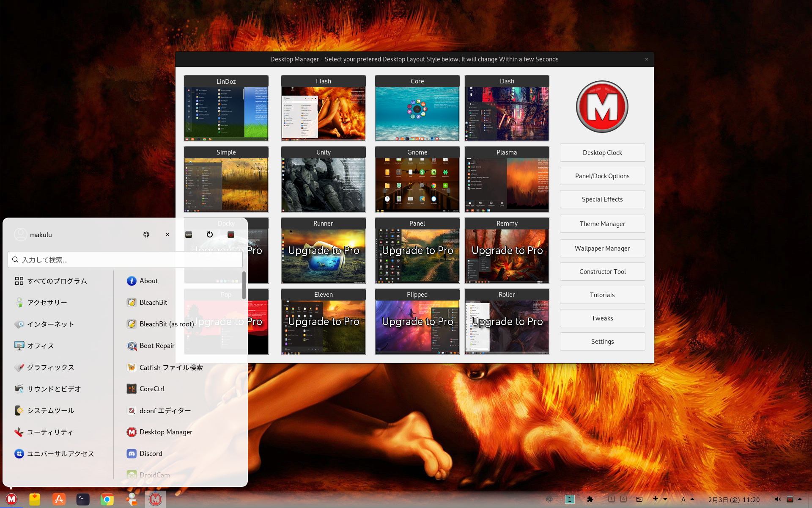The image size is (812, 508).
Task: Click the volume speaker tray icon
Action: pos(777,500)
